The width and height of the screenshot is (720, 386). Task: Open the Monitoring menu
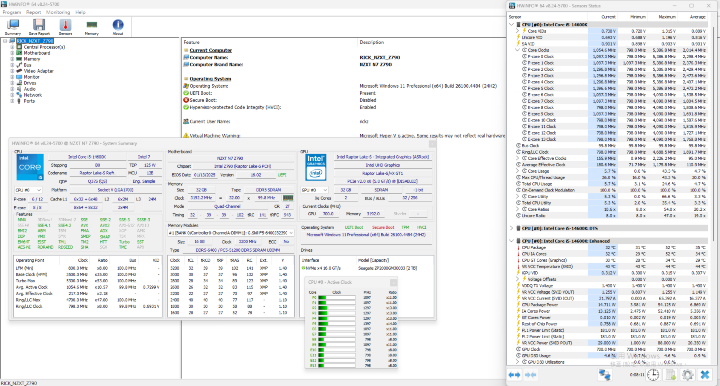click(58, 12)
